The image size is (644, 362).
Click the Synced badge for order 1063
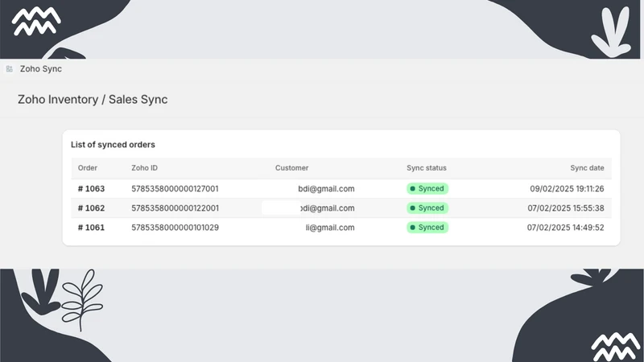tap(427, 189)
